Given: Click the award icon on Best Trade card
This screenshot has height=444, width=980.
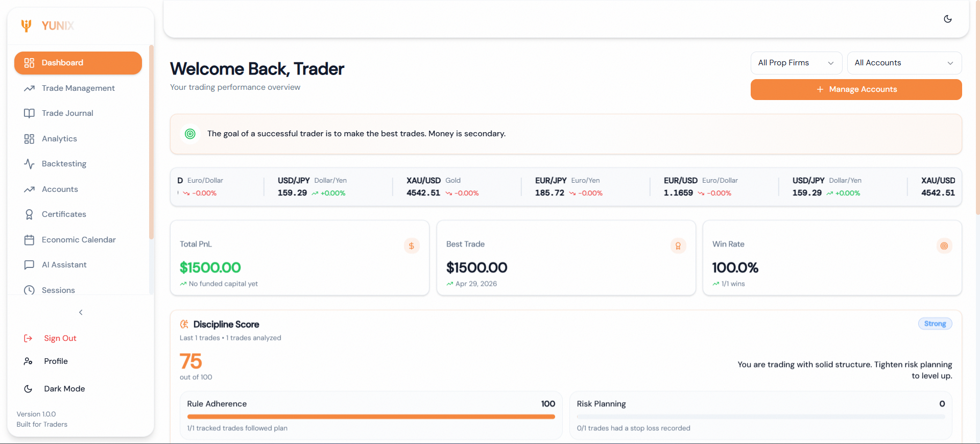Looking at the screenshot, I should pyautogui.click(x=678, y=246).
